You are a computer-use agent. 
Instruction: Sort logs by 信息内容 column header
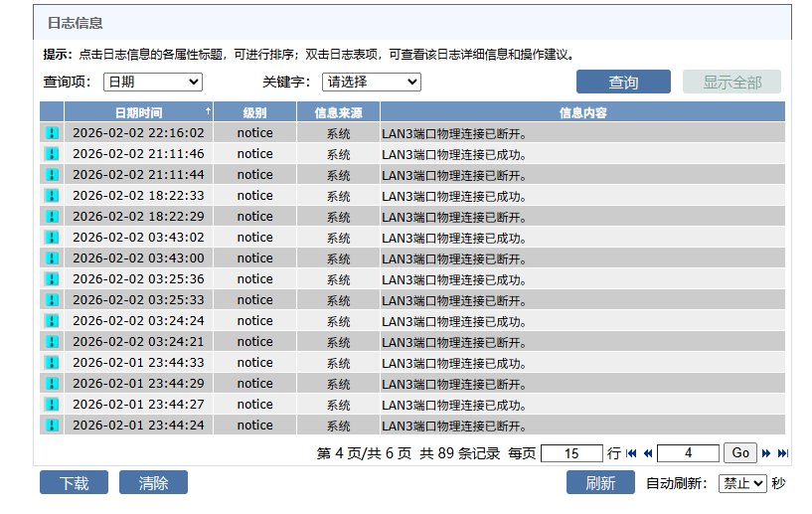pos(582,112)
